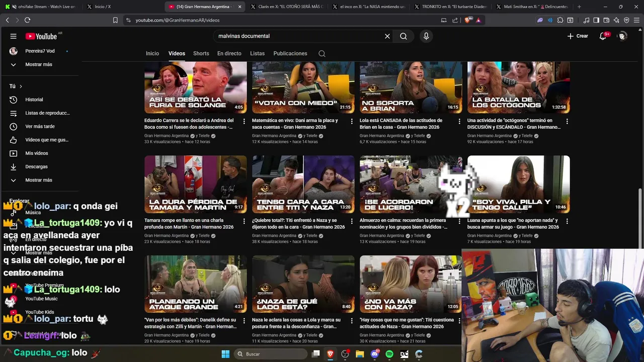Open browser extensions puzzle icon

click(560, 20)
